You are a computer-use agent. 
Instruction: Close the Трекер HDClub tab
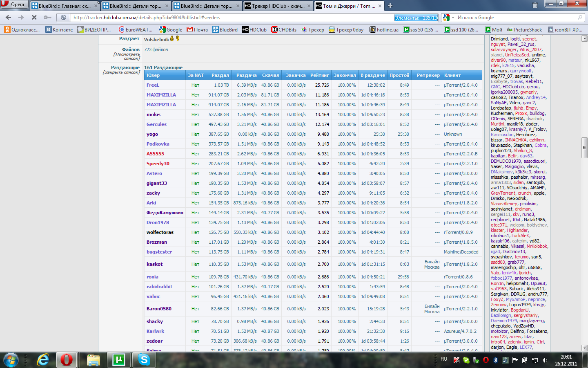click(309, 6)
